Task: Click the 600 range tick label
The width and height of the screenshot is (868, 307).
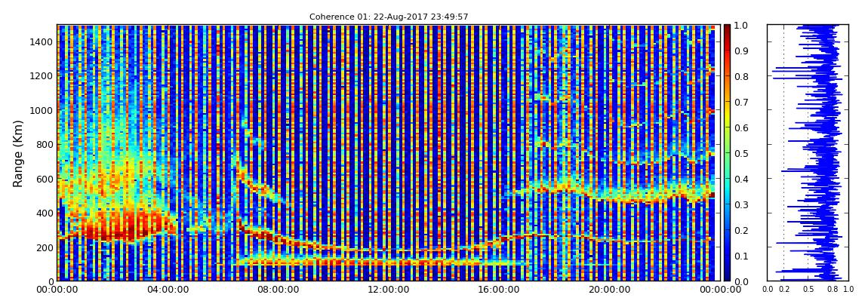Action: point(45,179)
